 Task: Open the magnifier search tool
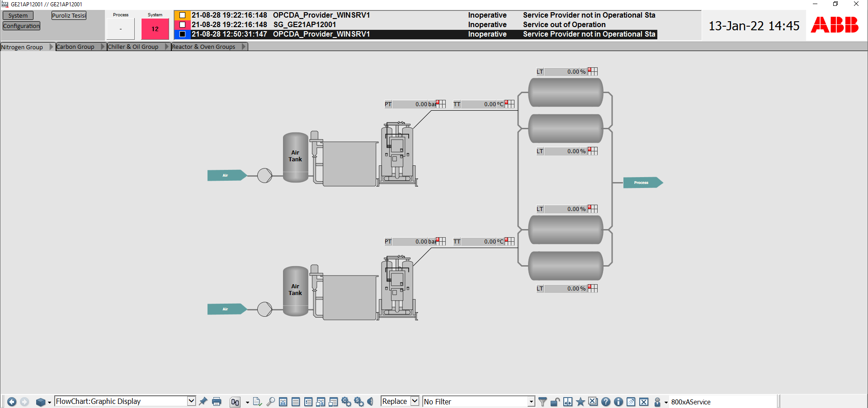tap(270, 402)
